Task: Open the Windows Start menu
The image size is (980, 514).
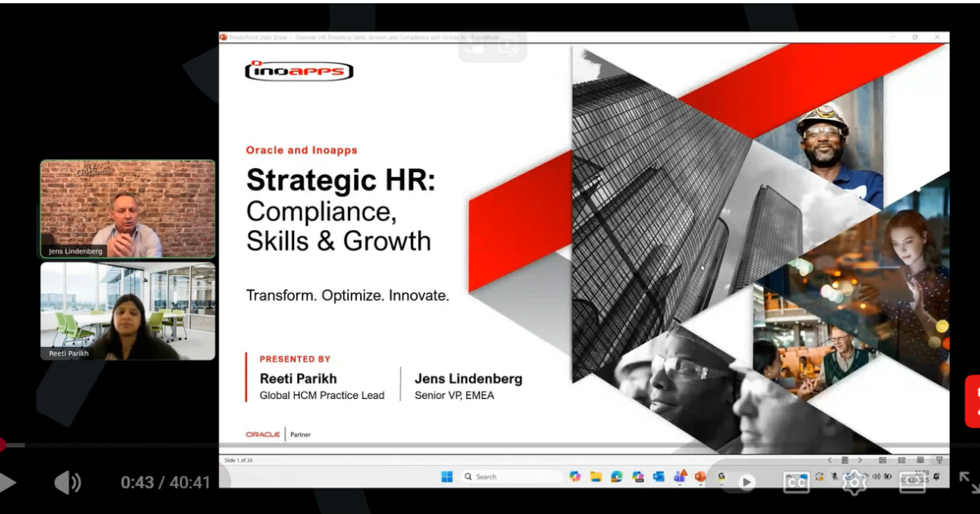Action: (x=447, y=476)
